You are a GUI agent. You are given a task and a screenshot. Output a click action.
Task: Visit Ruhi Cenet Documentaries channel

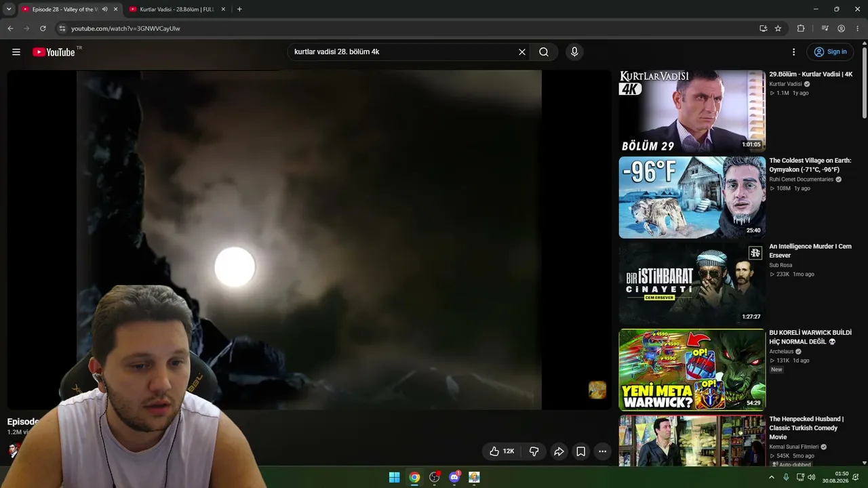(x=802, y=180)
